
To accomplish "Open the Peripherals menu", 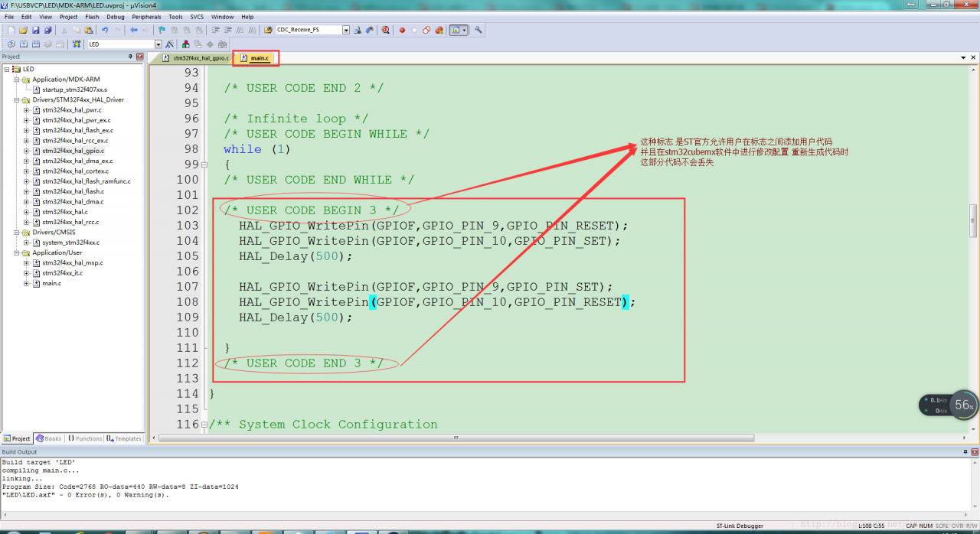I will pyautogui.click(x=146, y=16).
